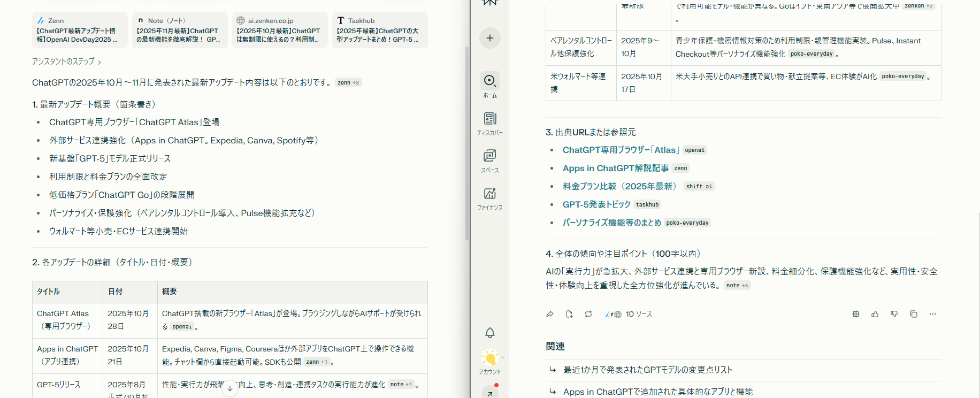Go to スペース (Spaces) in the sidebar
This screenshot has height=398, width=980.
[489, 160]
